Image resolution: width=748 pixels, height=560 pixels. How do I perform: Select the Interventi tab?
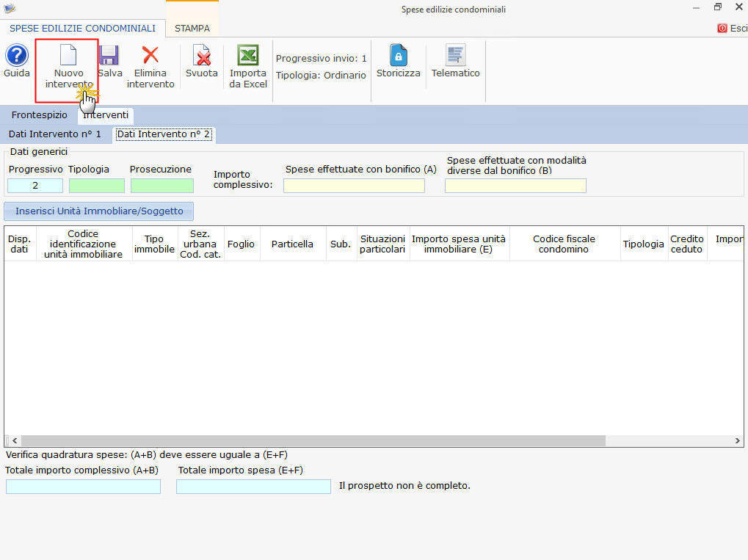(x=106, y=115)
